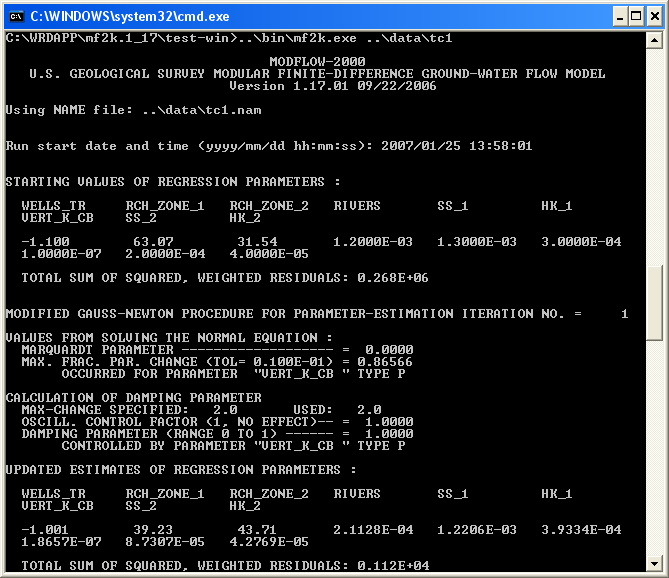
Task: Click the run start date and time line
Action: click(268, 146)
